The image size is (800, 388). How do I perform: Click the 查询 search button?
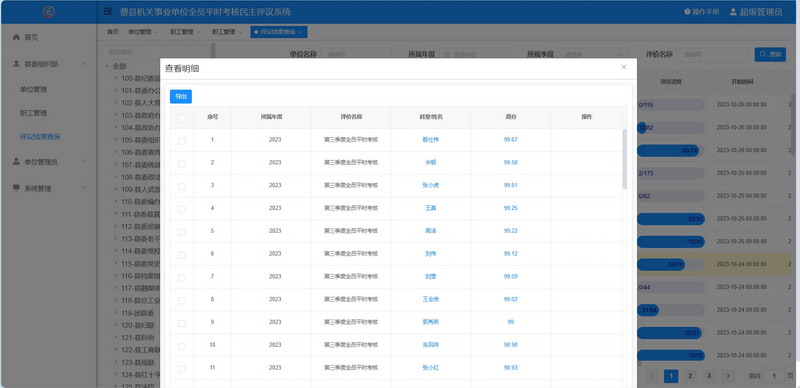coord(770,55)
